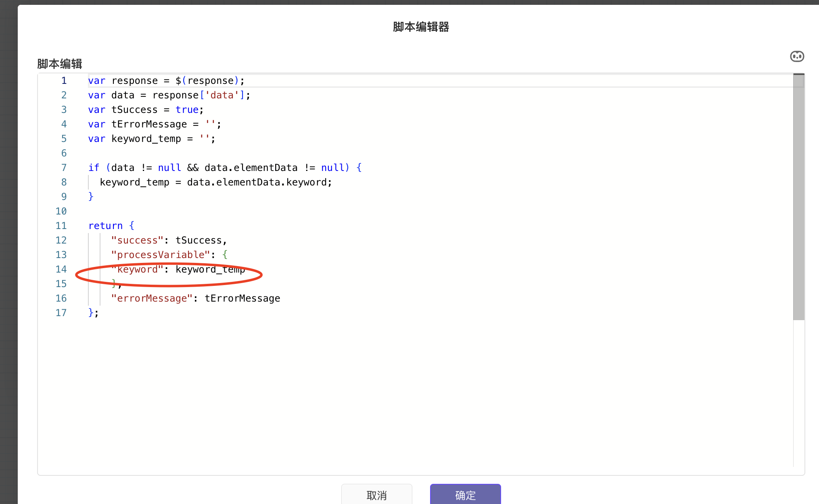The image size is (819, 504).
Task: Click '"keyword": keyword_temp' line
Action: (x=178, y=269)
